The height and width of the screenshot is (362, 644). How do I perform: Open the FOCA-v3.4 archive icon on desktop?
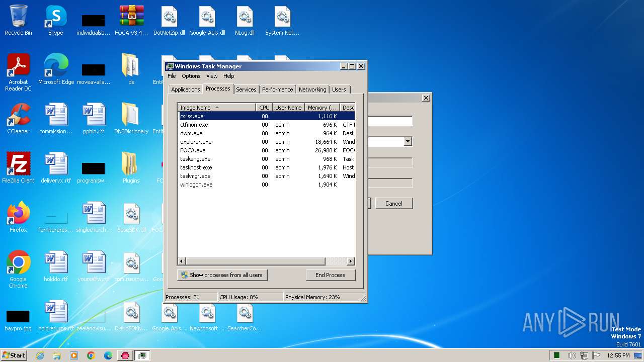point(131,21)
